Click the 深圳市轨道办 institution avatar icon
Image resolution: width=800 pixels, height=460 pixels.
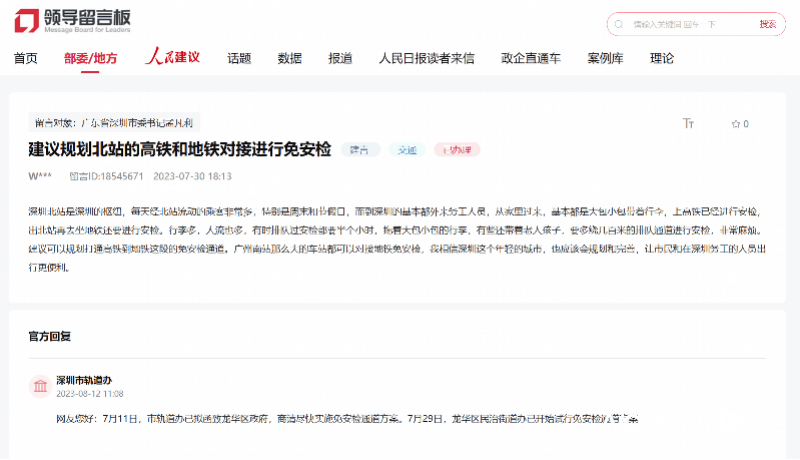click(x=40, y=387)
